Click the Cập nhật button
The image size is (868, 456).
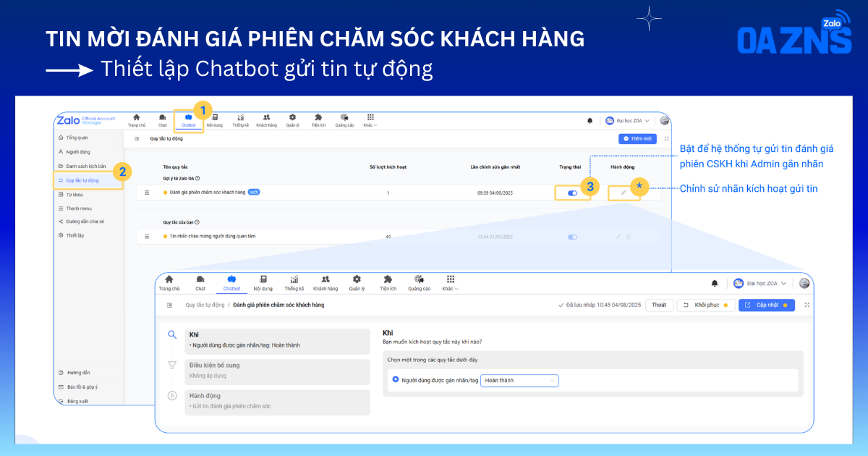(767, 305)
